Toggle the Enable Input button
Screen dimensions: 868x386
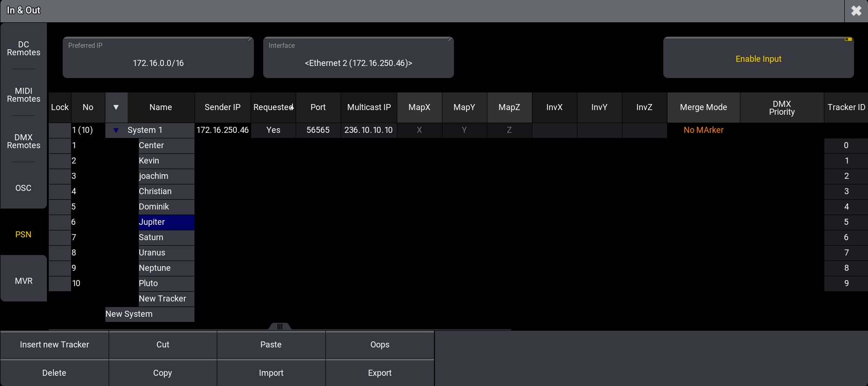tap(758, 58)
